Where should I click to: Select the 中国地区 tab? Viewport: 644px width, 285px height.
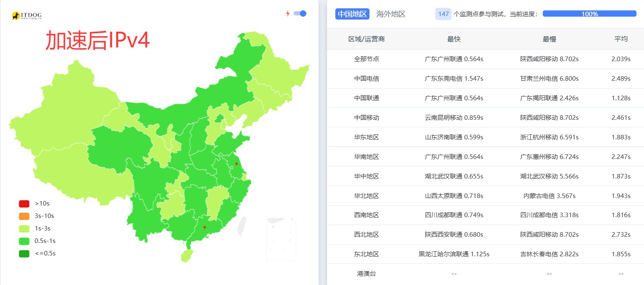click(x=352, y=14)
